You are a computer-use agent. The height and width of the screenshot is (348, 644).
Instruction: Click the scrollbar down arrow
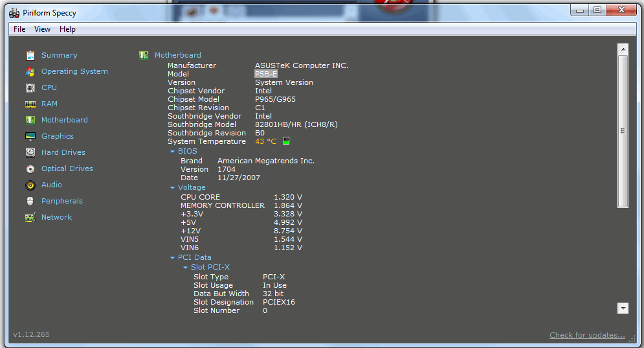coord(623,308)
